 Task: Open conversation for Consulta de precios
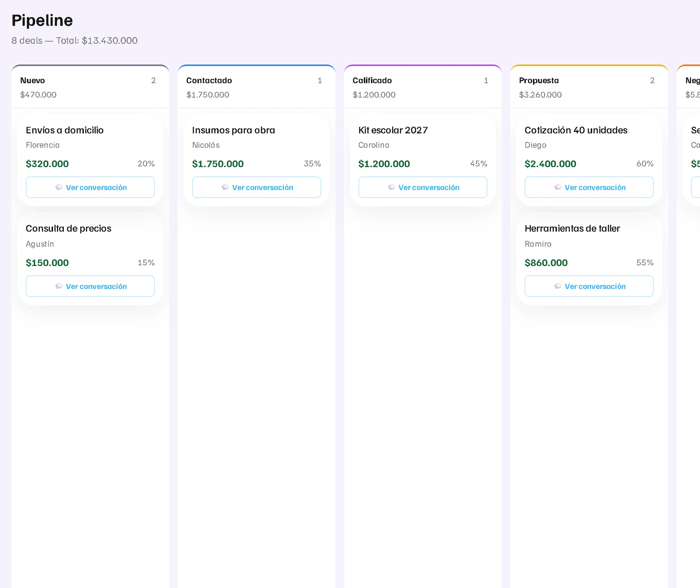click(x=90, y=286)
